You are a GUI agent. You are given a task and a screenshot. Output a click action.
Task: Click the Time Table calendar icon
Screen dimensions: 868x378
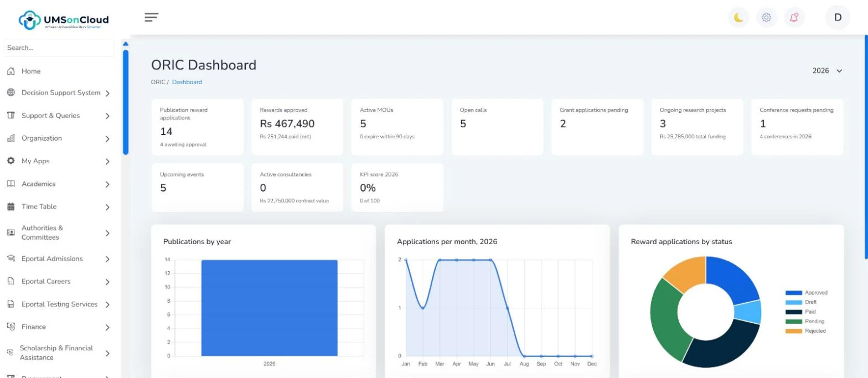point(11,206)
